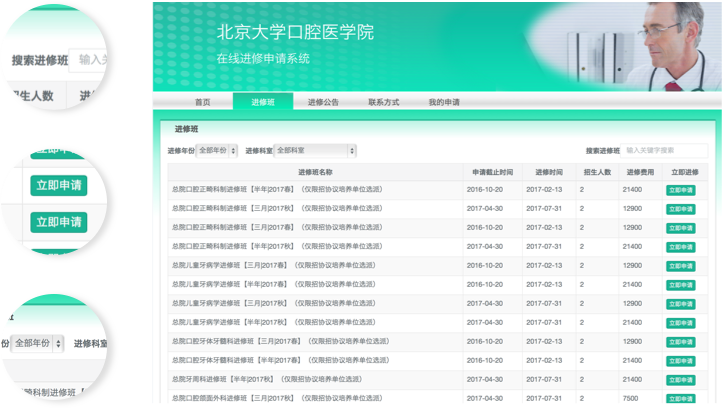The height and width of the screenshot is (408, 722).
Task: Click 立即申请 for 口腔牙体牙髓科 半年|2017春 row
Action: coord(681,361)
